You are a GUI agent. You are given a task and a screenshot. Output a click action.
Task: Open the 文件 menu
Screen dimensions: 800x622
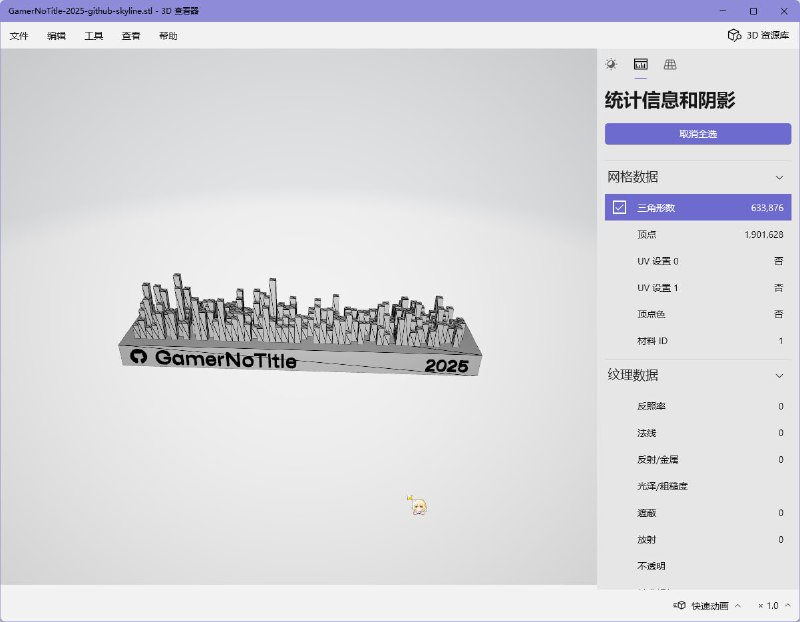19,36
